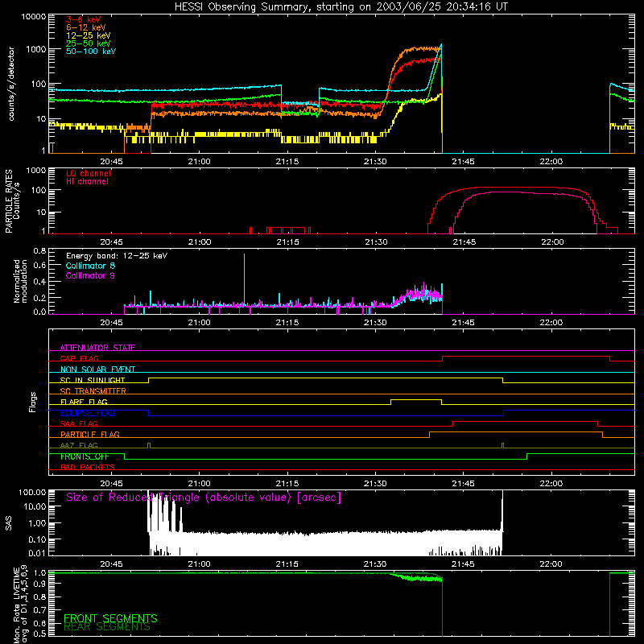
Task: Click the PARTICLE RATES Counts/s axis label
Action: point(12,200)
